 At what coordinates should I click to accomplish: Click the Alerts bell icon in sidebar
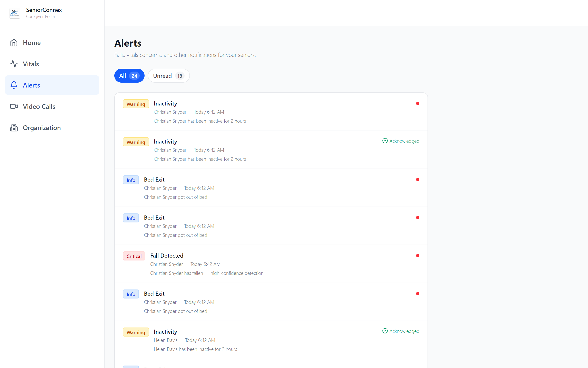click(x=14, y=85)
